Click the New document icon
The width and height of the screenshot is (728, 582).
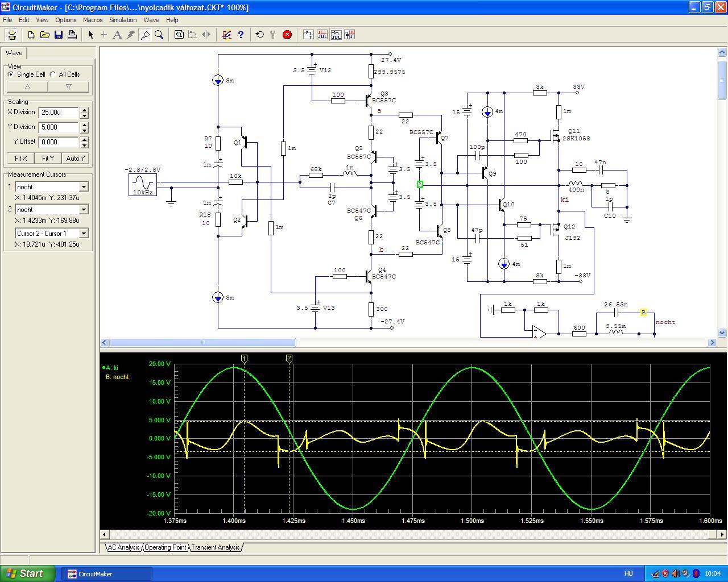tap(31, 35)
